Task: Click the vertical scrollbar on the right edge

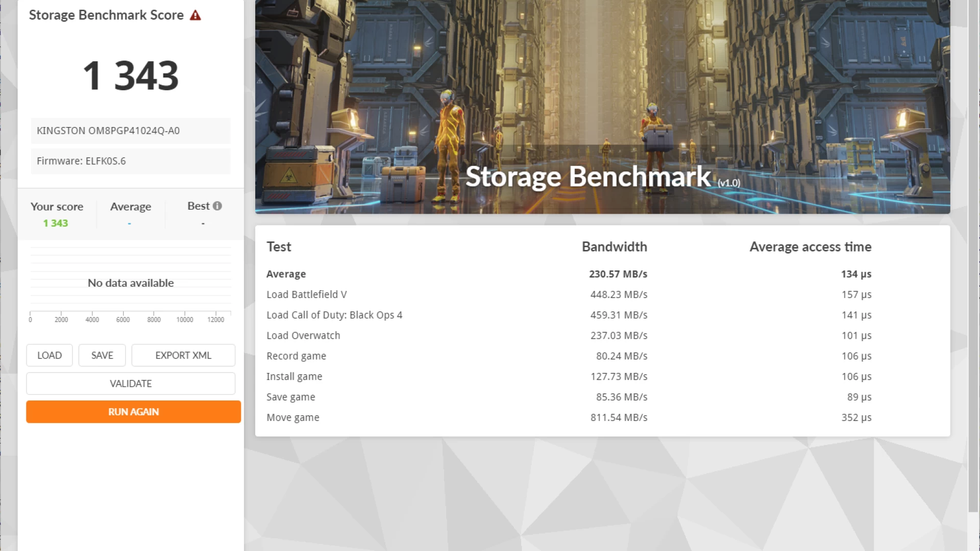Action: click(x=973, y=255)
